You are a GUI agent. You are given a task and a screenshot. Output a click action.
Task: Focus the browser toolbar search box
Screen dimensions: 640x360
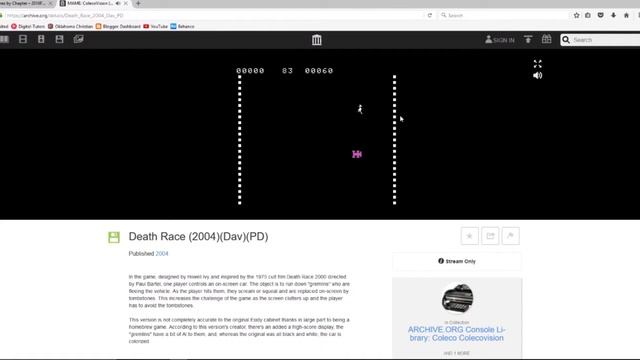pos(503,16)
